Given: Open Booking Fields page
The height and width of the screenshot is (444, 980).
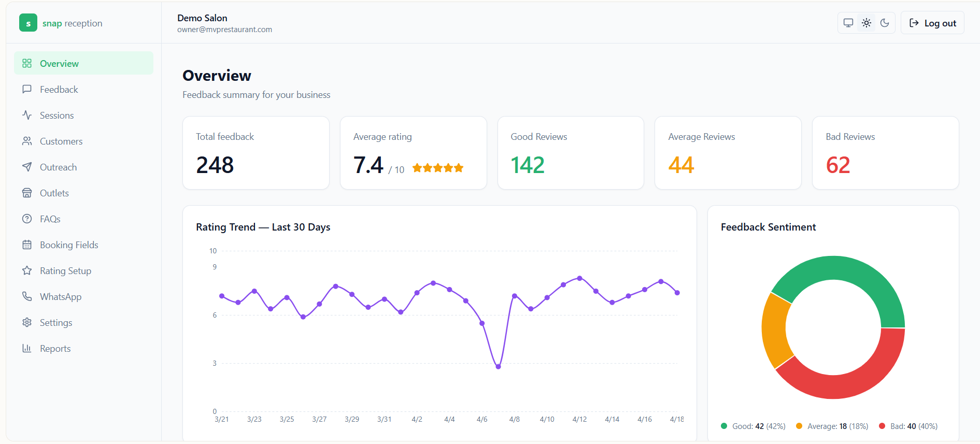Looking at the screenshot, I should point(83,245).
